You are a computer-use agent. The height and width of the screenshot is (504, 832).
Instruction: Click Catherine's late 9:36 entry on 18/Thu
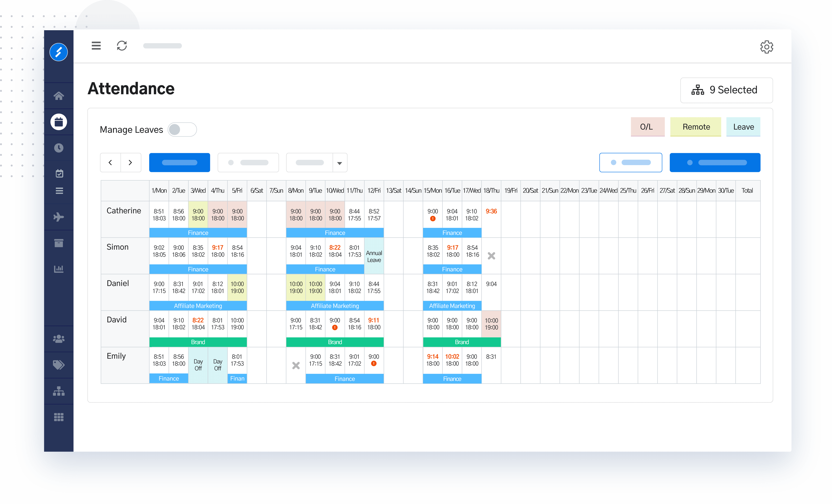(x=491, y=211)
